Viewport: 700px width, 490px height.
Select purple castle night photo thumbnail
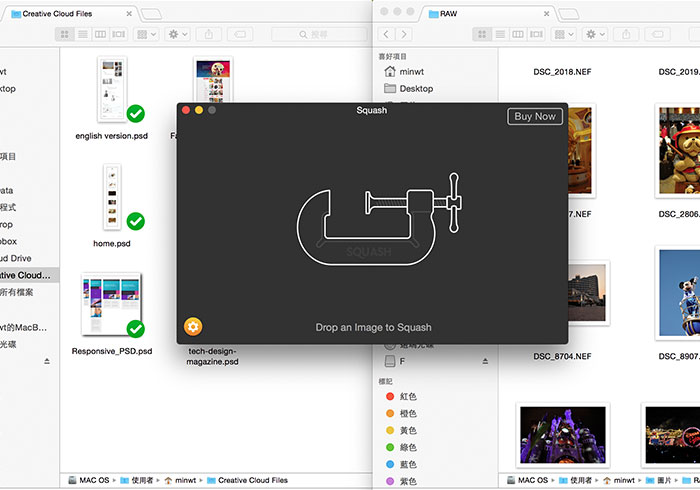pyautogui.click(x=562, y=435)
